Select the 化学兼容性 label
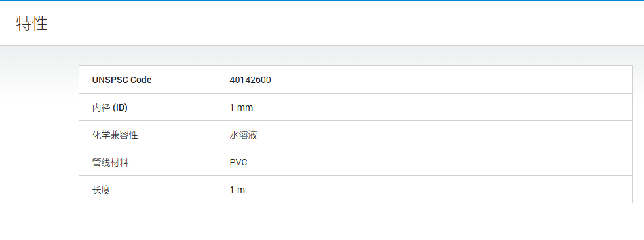 tap(115, 135)
